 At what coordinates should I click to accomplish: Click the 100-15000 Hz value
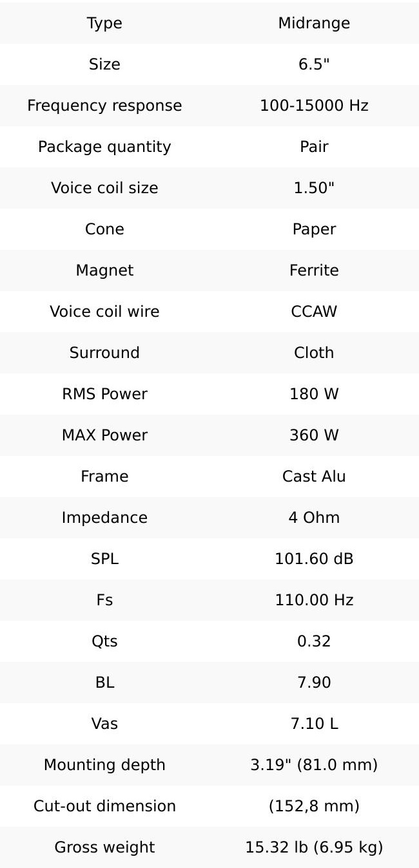(x=314, y=106)
